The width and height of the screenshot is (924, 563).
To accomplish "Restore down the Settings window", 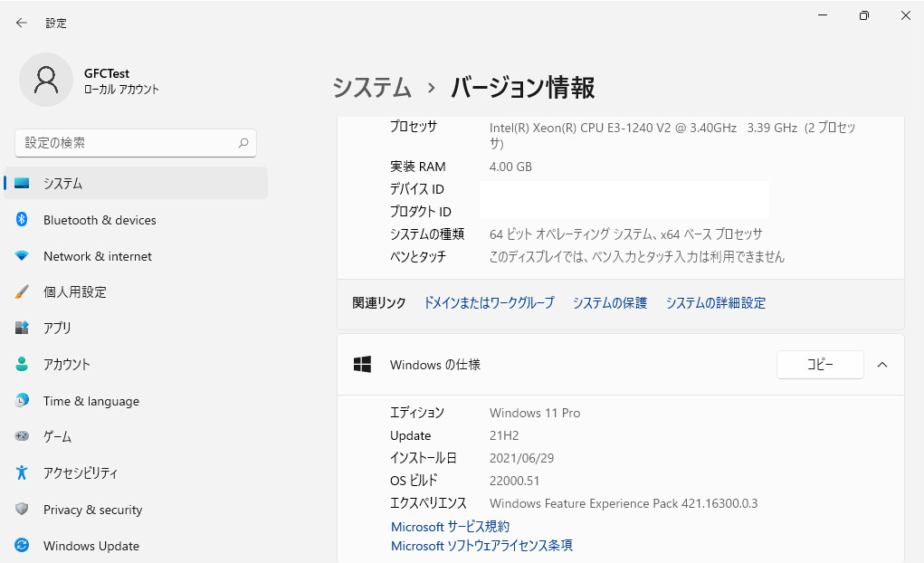I will point(864,15).
